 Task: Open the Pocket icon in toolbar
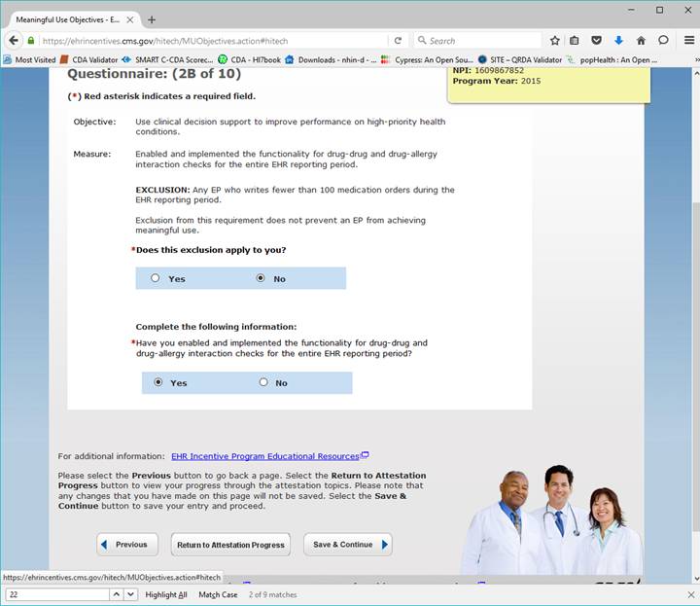[597, 41]
